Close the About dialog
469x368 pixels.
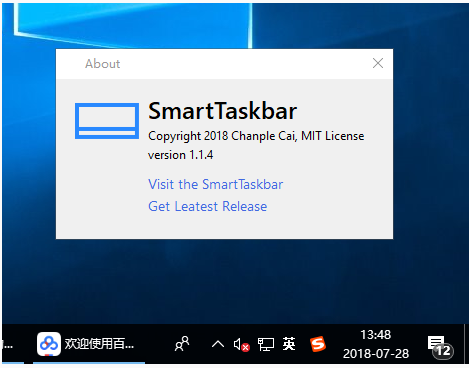pos(378,63)
